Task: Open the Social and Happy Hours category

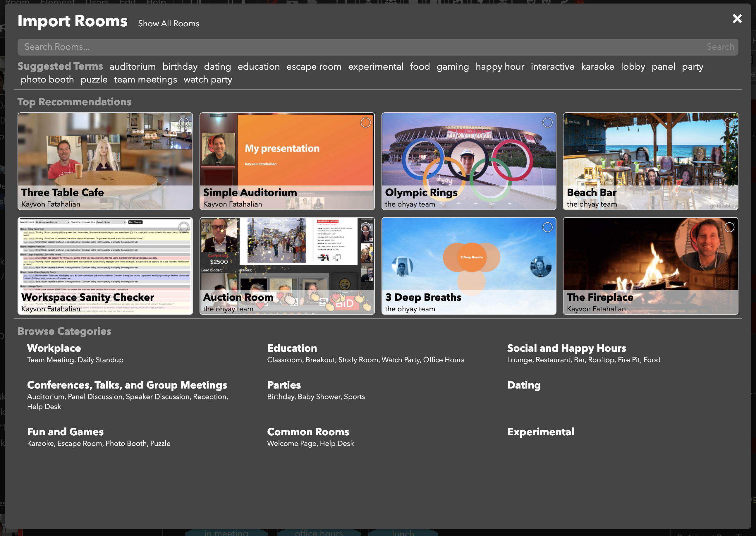Action: (x=566, y=348)
